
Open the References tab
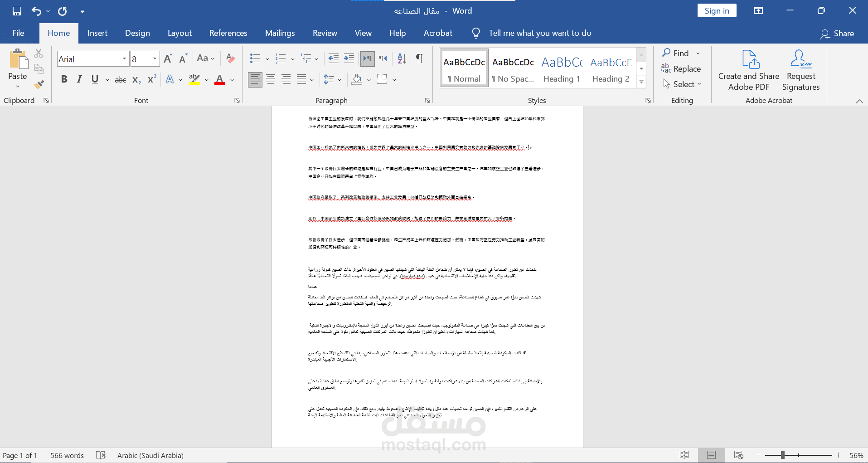click(x=228, y=33)
